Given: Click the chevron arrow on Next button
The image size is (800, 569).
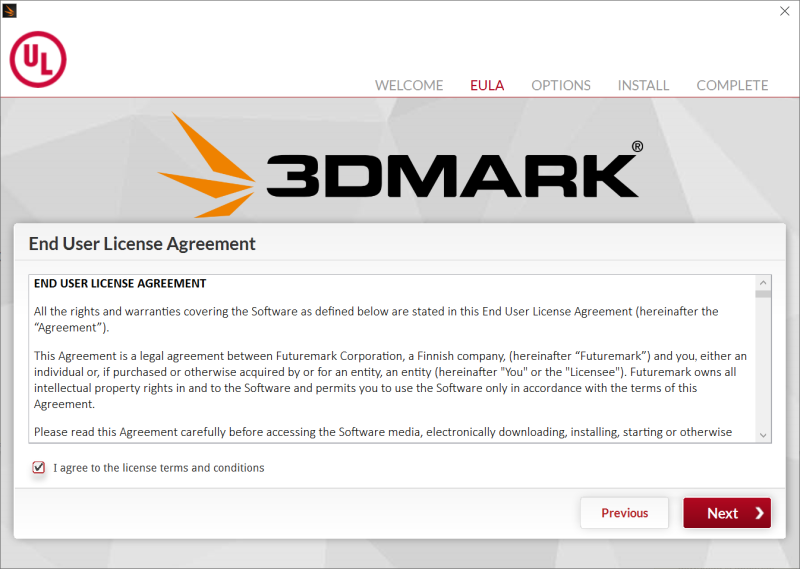Looking at the screenshot, I should pos(759,513).
